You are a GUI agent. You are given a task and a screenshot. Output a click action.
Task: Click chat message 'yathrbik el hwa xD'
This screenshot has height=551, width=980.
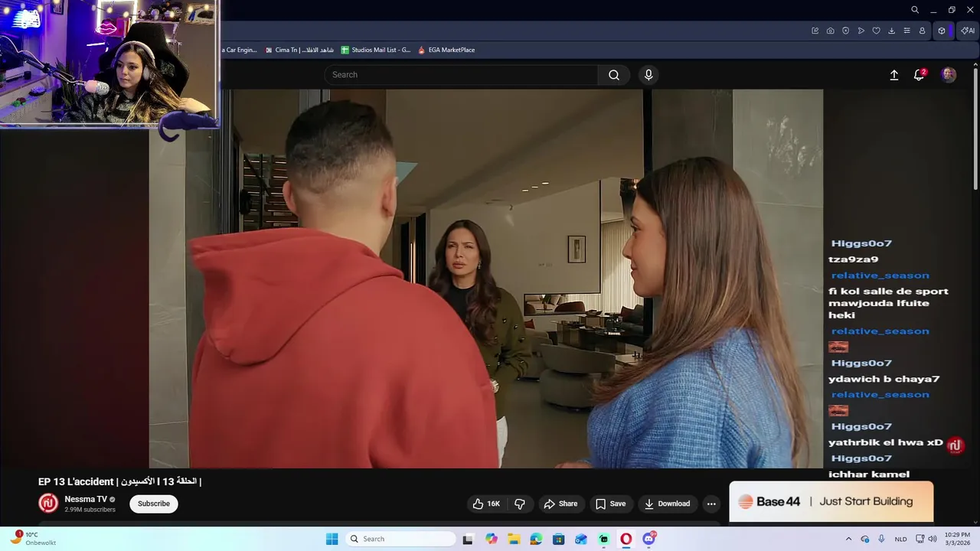(x=886, y=442)
